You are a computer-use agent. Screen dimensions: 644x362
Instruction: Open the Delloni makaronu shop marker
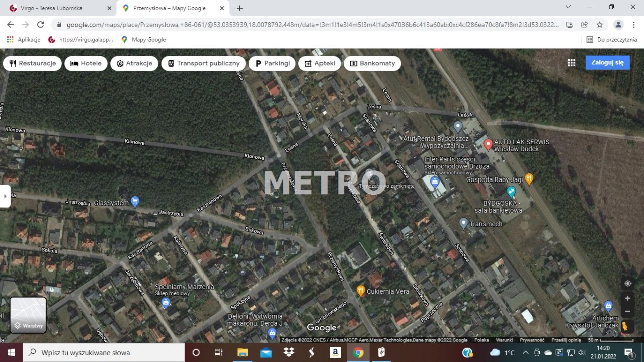272,333
